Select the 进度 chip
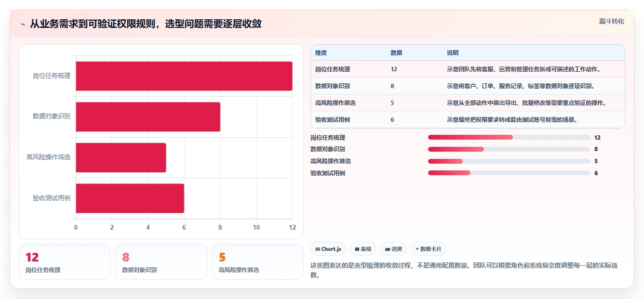Viewport: 644px width, 299px height. 393,249
